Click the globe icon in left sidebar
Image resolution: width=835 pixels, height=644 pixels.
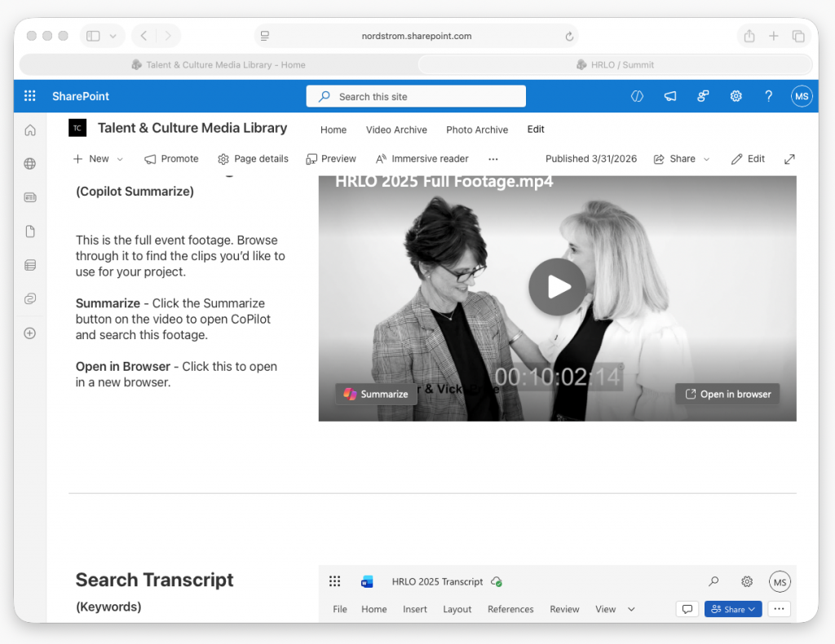(30, 164)
